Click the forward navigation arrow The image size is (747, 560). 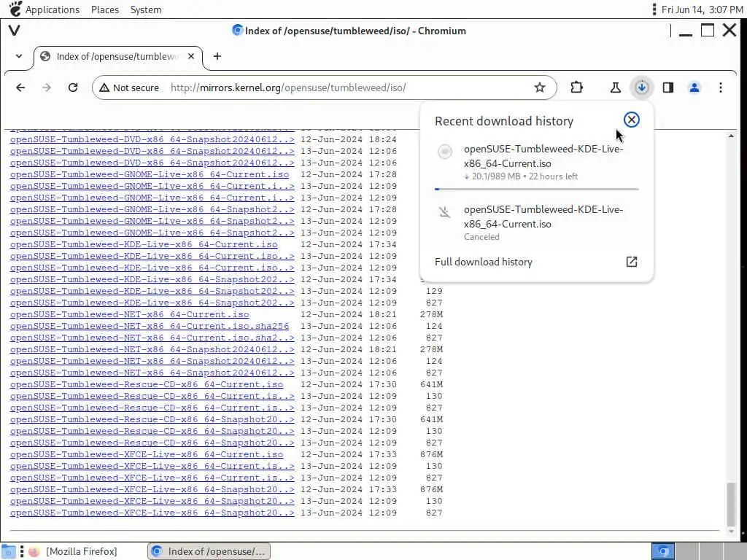(46, 87)
